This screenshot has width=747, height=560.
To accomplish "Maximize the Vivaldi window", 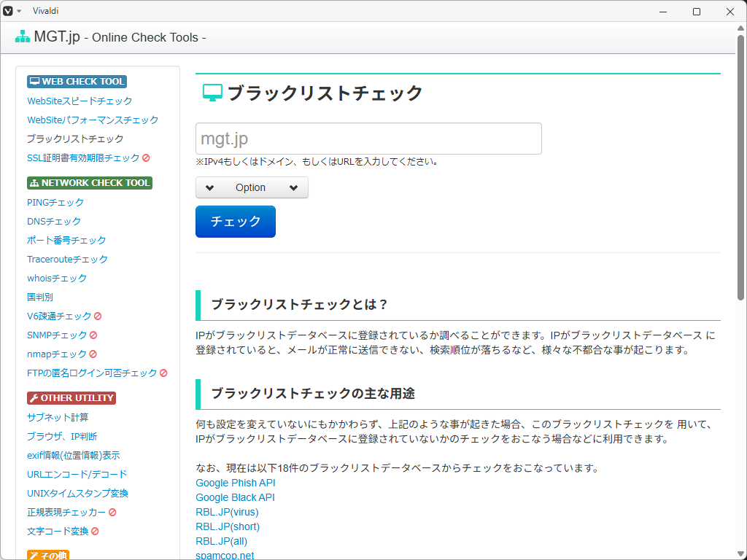I will point(697,12).
